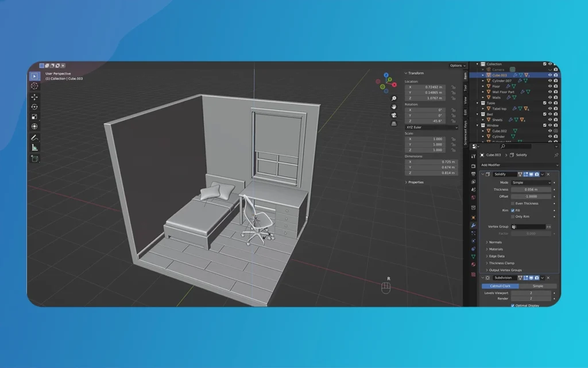Expand the Normals section of Solidify modifier

495,242
